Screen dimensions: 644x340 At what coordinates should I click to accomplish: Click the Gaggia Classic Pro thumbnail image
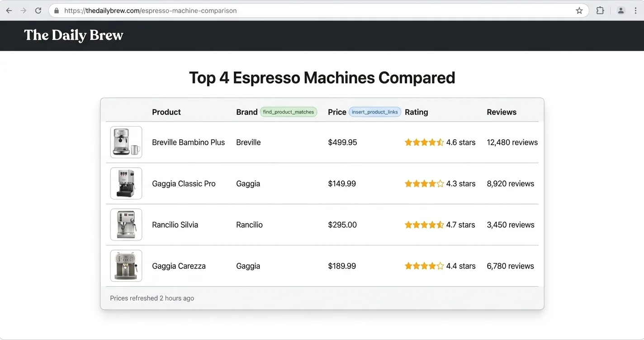(x=126, y=183)
